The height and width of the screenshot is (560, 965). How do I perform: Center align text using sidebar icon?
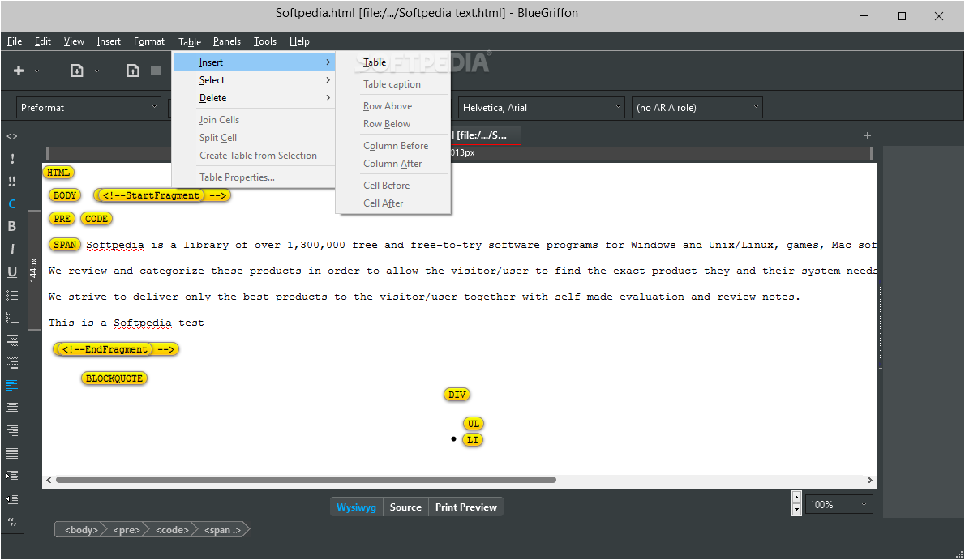pyautogui.click(x=11, y=408)
